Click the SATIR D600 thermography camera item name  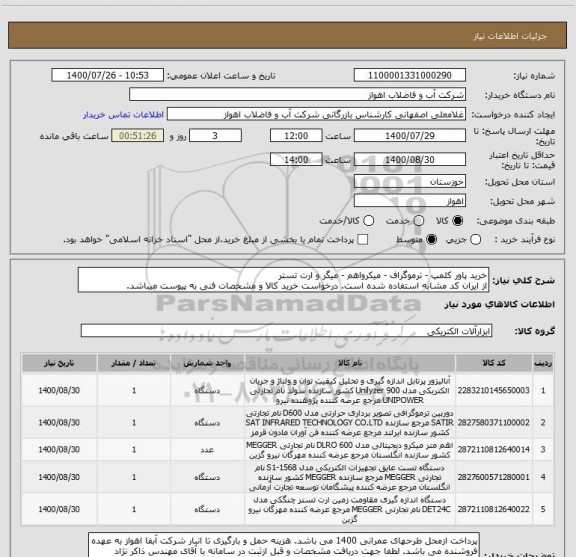click(350, 423)
